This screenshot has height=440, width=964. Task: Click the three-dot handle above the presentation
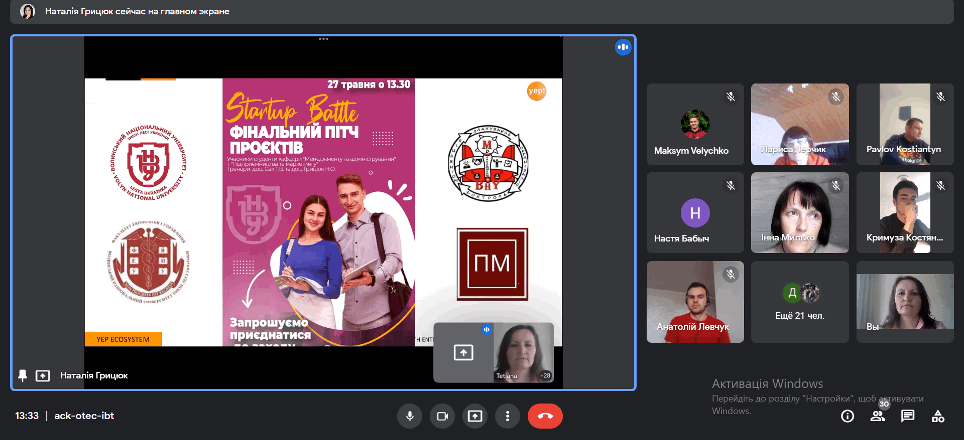click(x=323, y=39)
